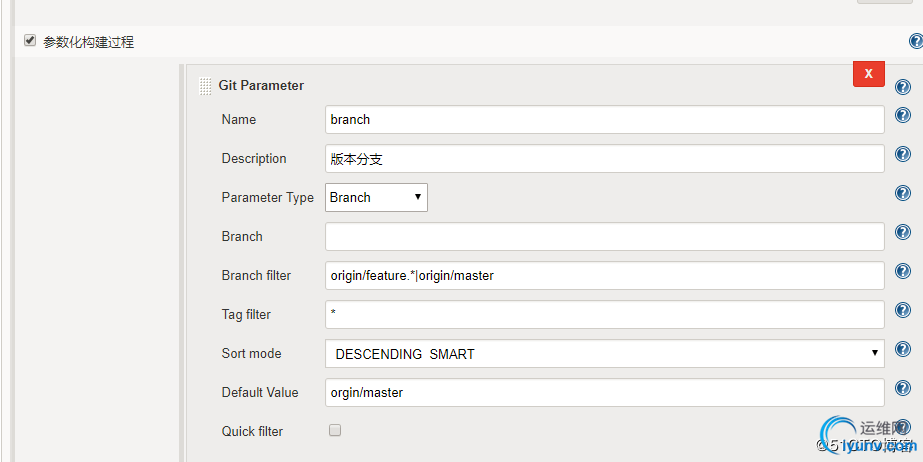The image size is (923, 462).
Task: Open help for the Description field
Action: tap(902, 155)
